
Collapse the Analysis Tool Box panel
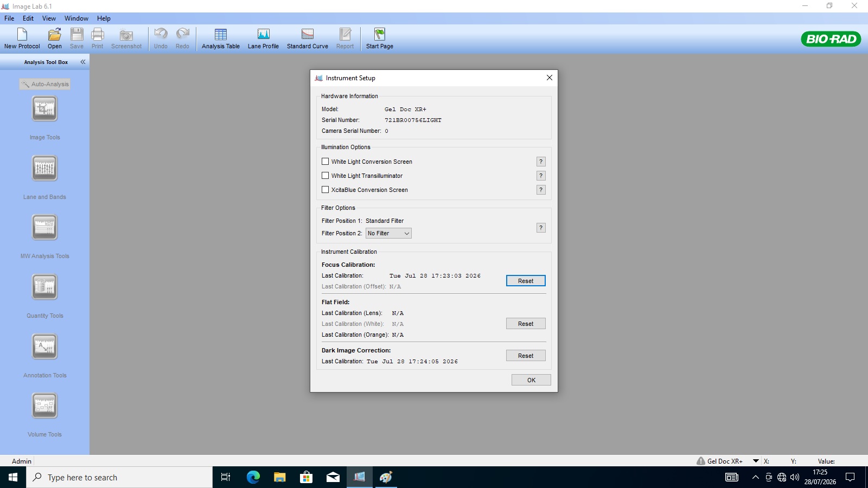coord(83,62)
